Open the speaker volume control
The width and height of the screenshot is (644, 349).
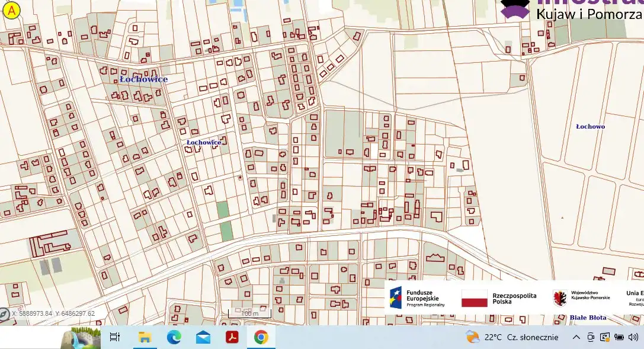[x=633, y=337]
